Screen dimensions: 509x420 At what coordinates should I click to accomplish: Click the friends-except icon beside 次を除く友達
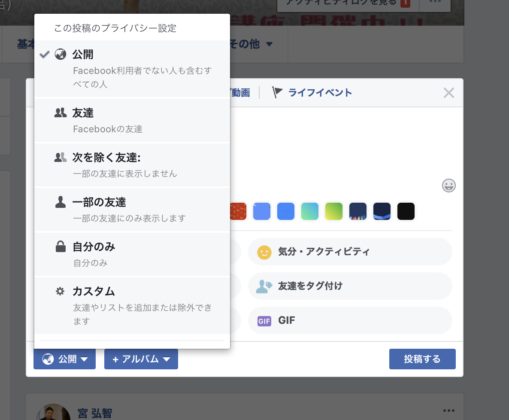pos(61,157)
